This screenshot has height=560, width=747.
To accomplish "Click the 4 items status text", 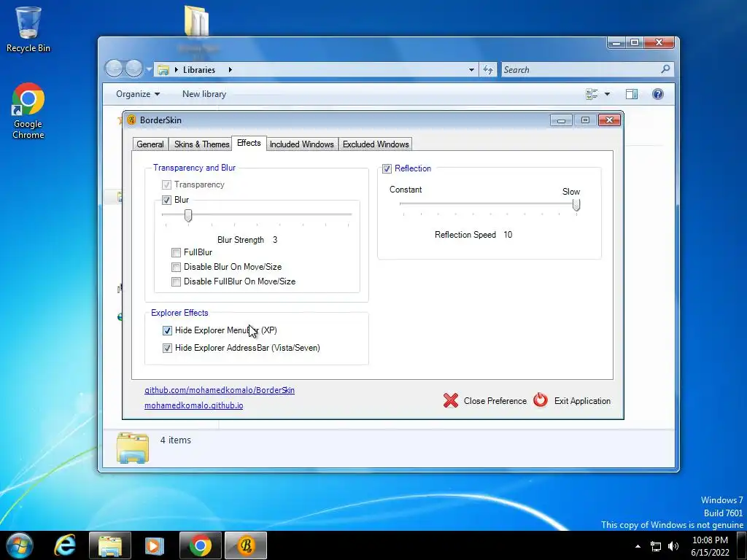I will click(x=175, y=440).
